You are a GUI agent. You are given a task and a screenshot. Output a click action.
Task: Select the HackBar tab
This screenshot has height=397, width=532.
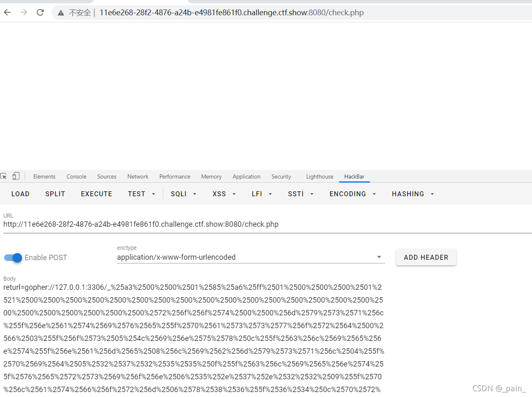354,176
